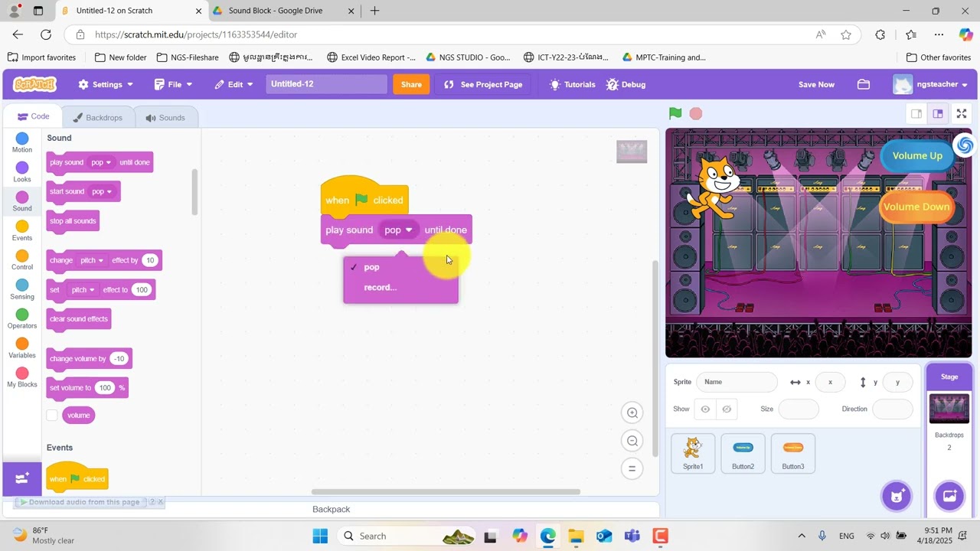Click Volume Up button on stage
980x551 pixels.
916,156
